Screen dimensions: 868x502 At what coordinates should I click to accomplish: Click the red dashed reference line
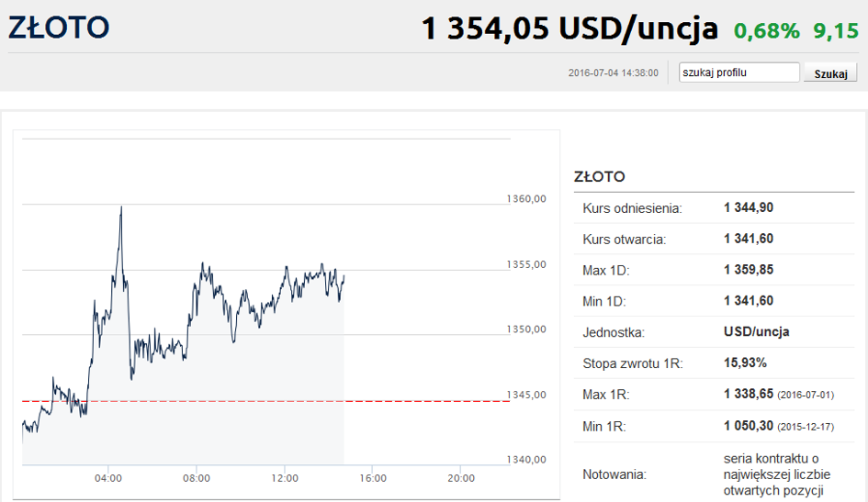[265, 401]
